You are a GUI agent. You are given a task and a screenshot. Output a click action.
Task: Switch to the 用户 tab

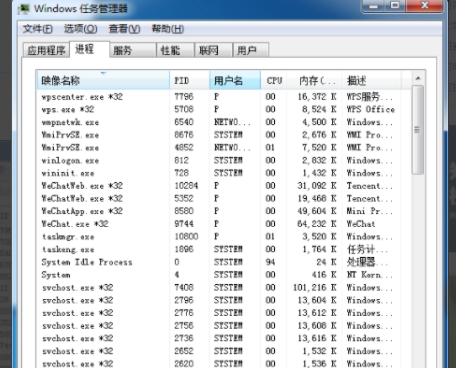pyautogui.click(x=251, y=50)
